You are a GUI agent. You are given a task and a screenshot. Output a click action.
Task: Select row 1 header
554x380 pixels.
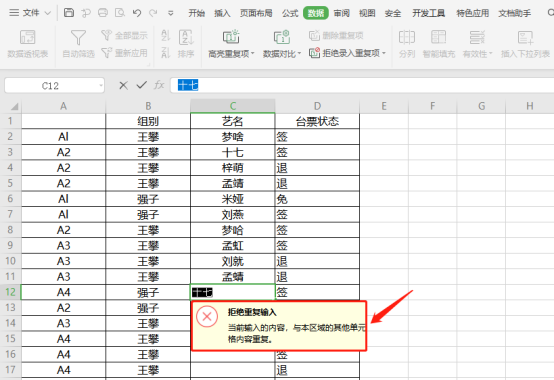tap(10, 121)
